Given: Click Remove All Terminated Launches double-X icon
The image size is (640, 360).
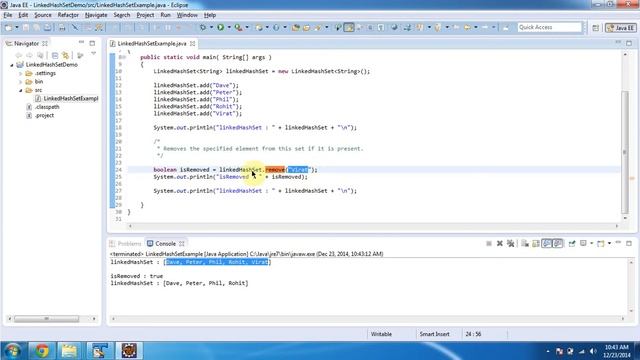Looking at the screenshot, I should click(x=510, y=243).
